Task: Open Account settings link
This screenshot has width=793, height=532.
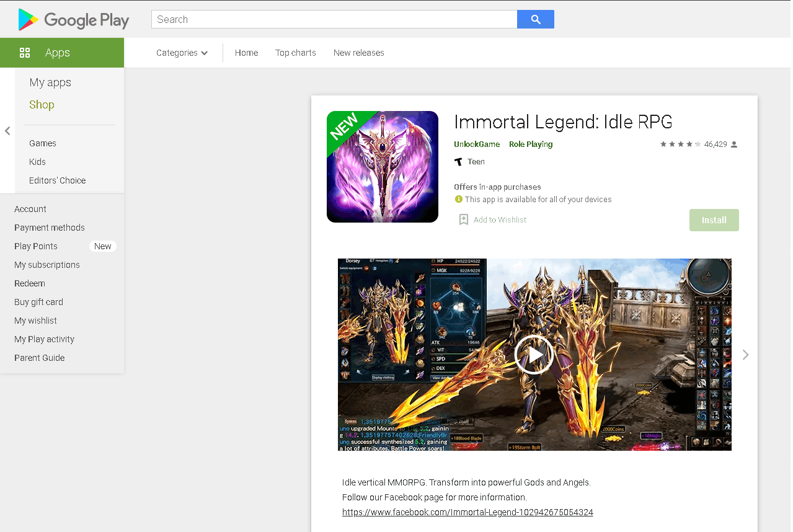Action: point(30,209)
